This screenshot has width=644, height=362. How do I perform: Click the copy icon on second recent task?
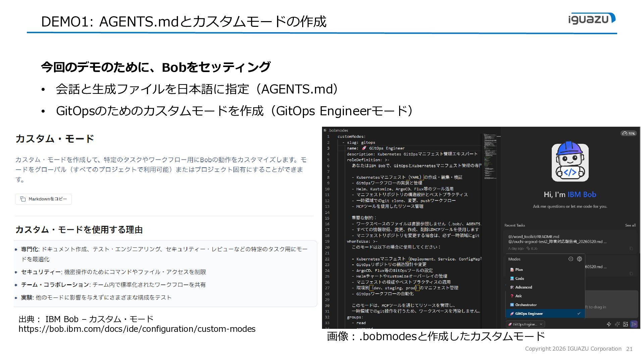(631, 274)
